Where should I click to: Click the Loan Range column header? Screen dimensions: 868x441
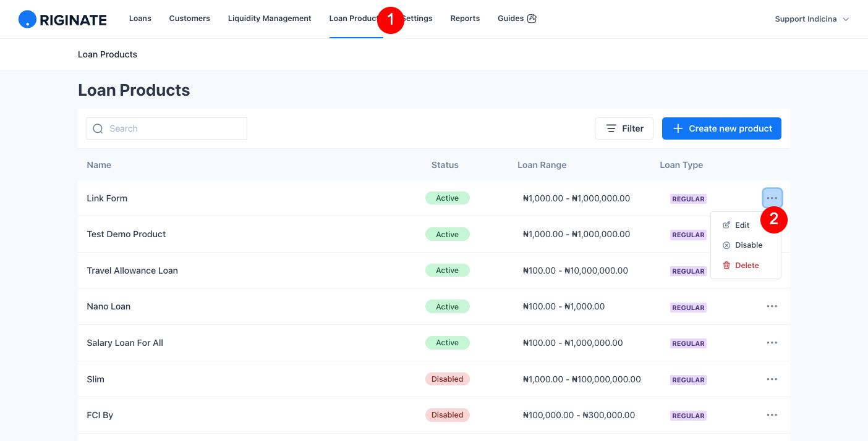(542, 165)
